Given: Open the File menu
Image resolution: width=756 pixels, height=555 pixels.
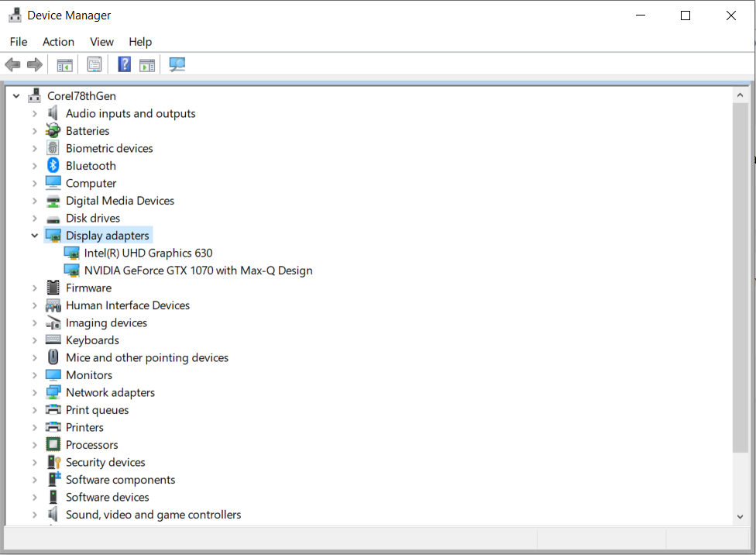Looking at the screenshot, I should point(19,42).
